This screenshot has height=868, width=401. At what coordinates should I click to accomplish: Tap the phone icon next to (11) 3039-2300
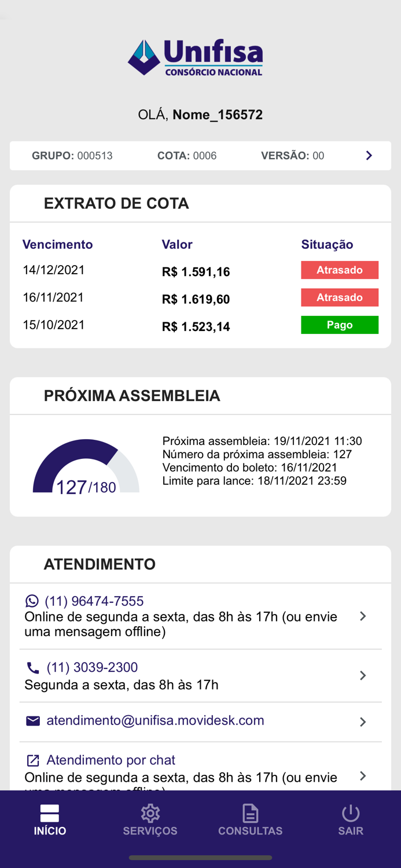coord(32,667)
